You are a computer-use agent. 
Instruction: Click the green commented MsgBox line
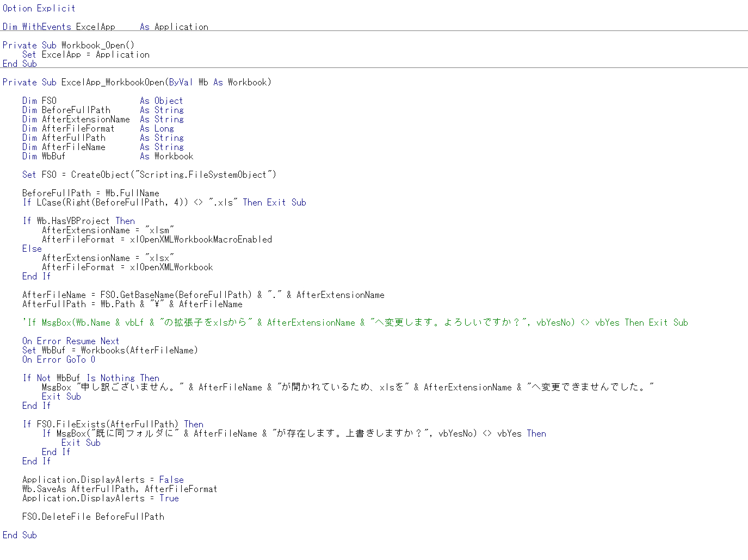point(218,322)
